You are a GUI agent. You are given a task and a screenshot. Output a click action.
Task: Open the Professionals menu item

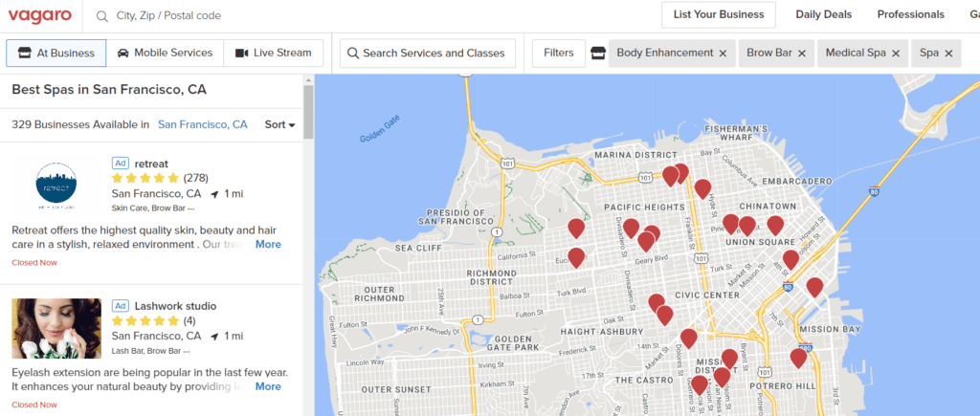pos(911,14)
